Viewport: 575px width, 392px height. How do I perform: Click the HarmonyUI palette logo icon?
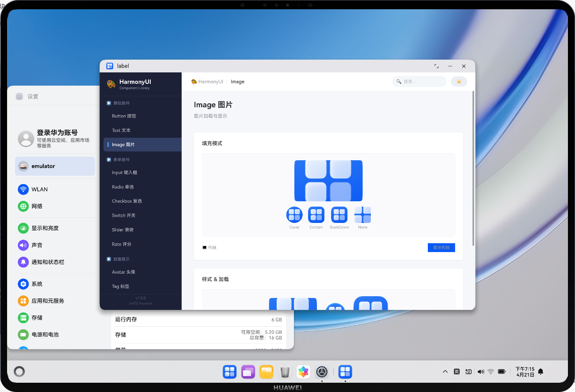tap(111, 84)
